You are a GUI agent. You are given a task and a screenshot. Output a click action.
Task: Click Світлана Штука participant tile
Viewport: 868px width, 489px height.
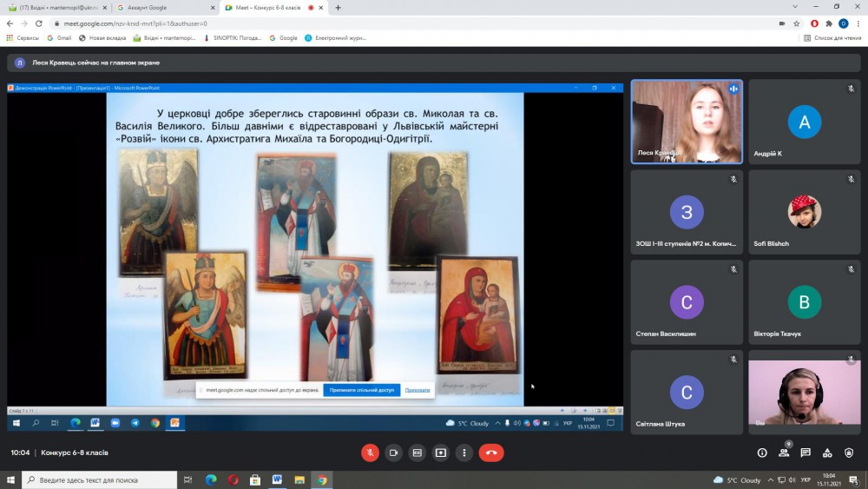coord(687,392)
